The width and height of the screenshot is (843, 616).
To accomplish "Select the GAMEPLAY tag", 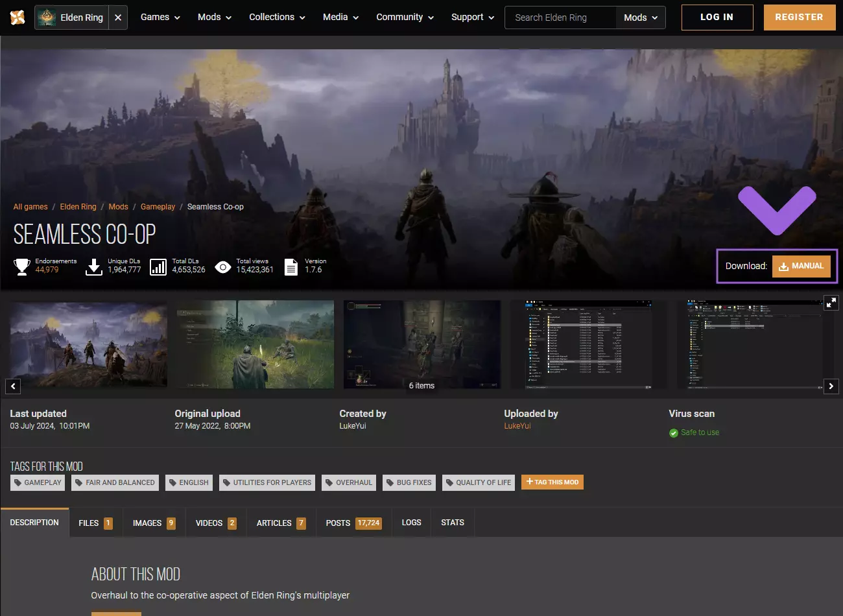I will click(38, 482).
